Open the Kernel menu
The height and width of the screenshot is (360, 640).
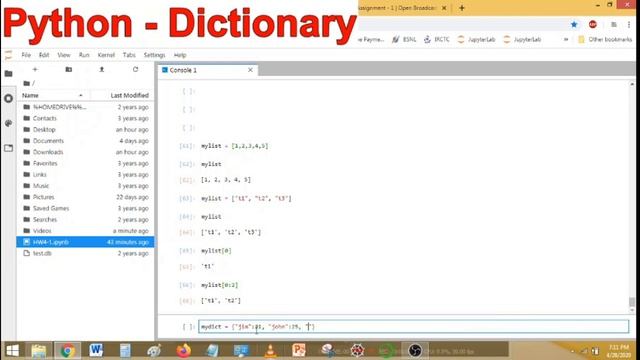coord(106,55)
